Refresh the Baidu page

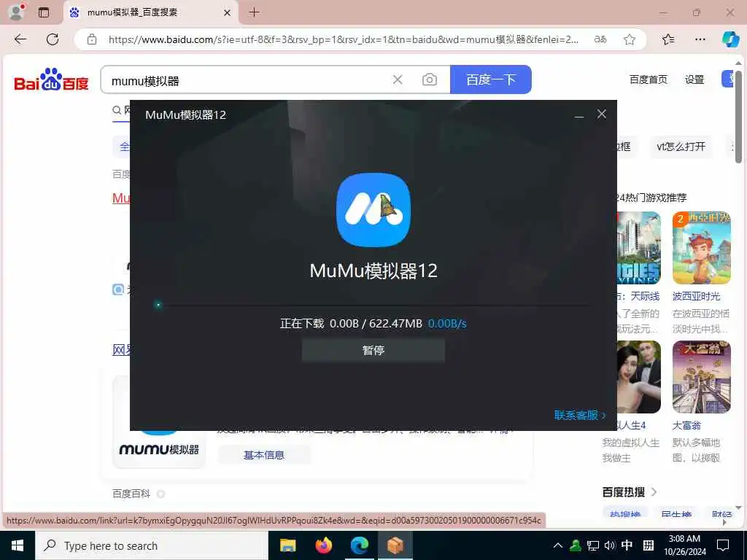point(53,39)
